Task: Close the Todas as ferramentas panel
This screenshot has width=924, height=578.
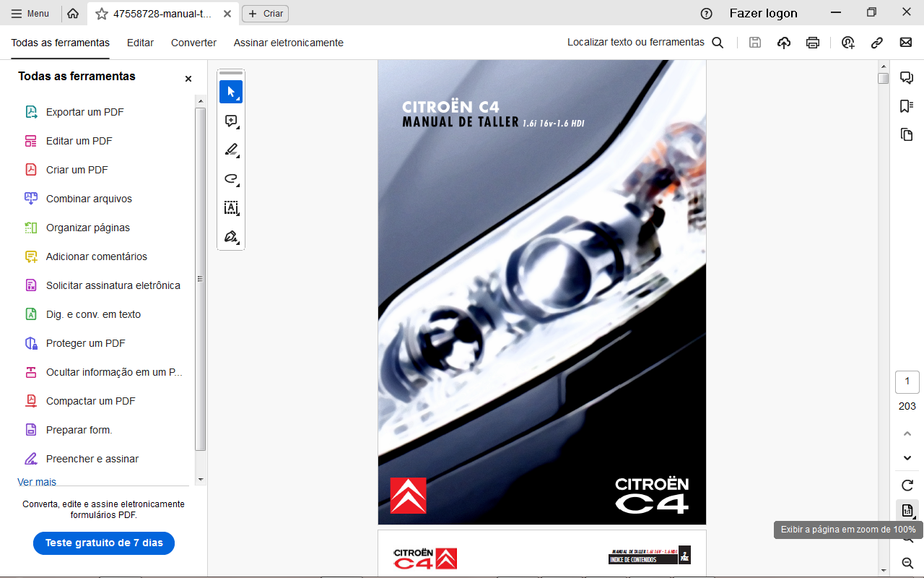Action: 188,79
